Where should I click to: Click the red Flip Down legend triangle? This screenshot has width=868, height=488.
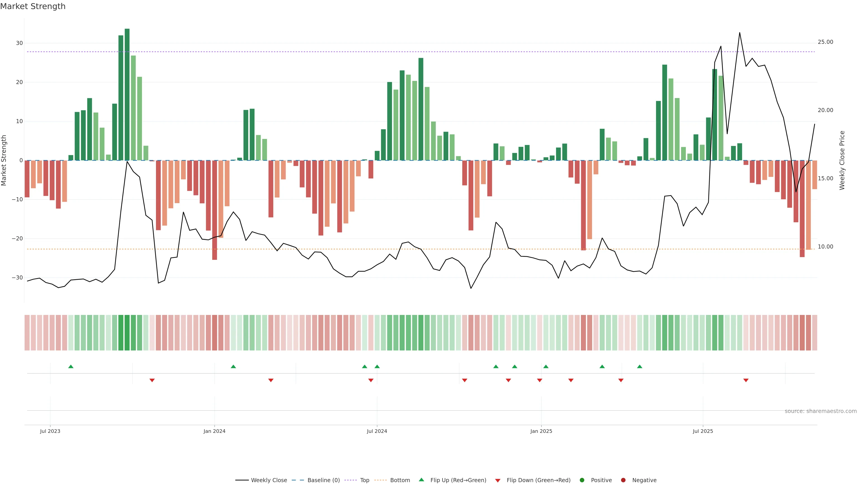tap(498, 481)
